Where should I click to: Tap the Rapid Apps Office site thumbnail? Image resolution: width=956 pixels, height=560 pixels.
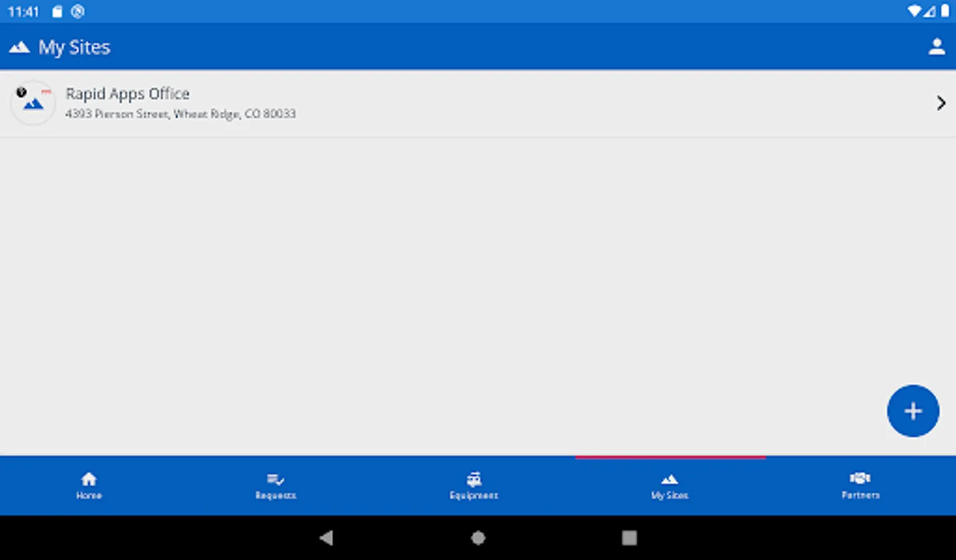pos(33,103)
